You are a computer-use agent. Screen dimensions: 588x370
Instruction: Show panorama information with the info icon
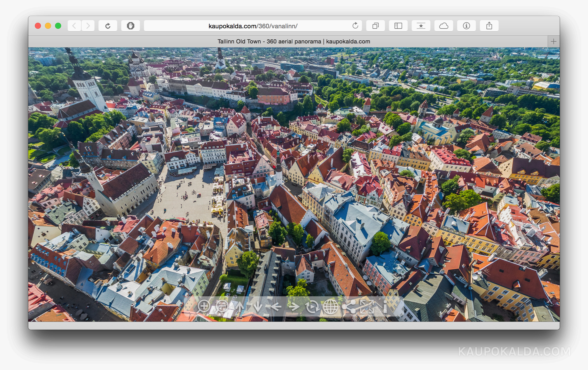385,307
